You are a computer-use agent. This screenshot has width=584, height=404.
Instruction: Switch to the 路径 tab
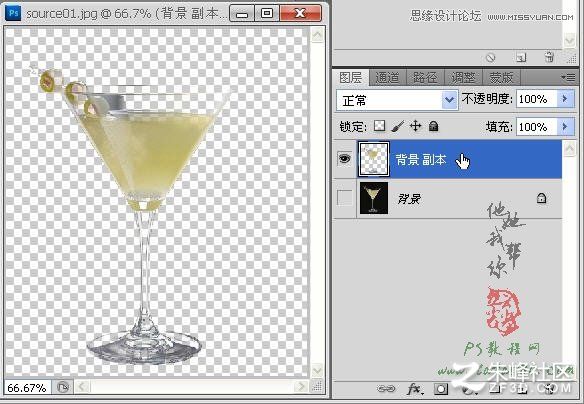(x=425, y=77)
